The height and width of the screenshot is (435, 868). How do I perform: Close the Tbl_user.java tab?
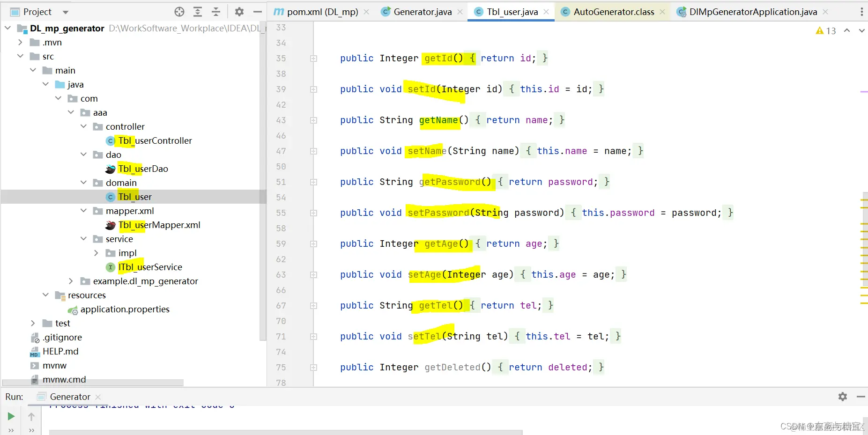(x=546, y=12)
